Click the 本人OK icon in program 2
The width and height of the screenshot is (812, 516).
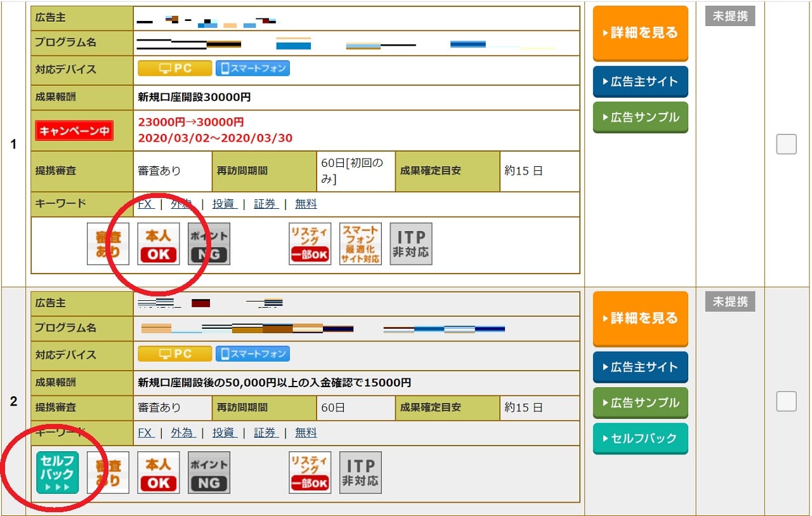(159, 472)
